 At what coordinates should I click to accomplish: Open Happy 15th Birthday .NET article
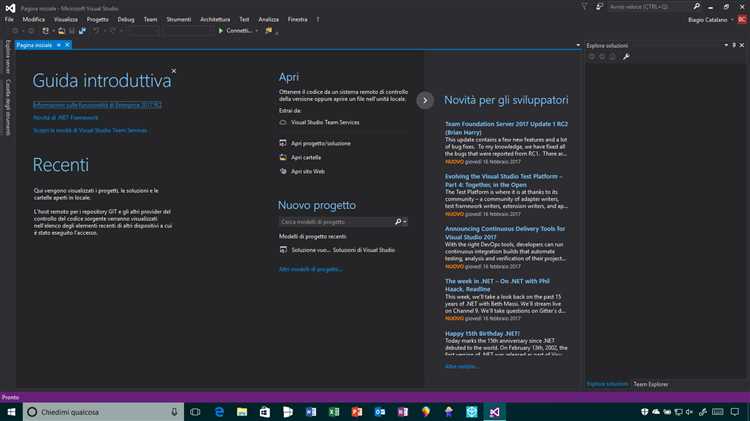[x=482, y=333]
